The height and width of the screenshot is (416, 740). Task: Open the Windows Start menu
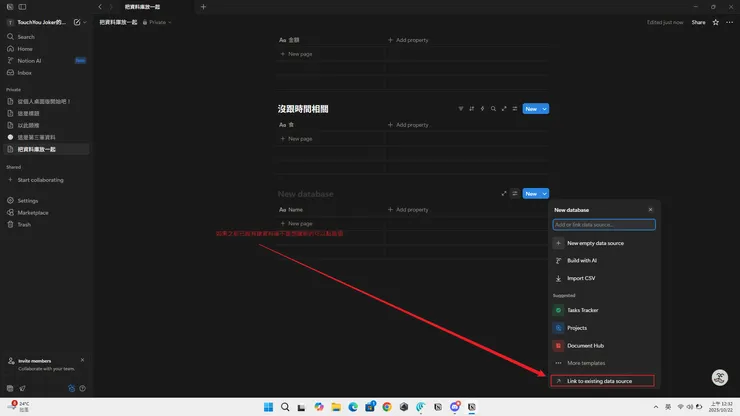[x=269, y=407]
